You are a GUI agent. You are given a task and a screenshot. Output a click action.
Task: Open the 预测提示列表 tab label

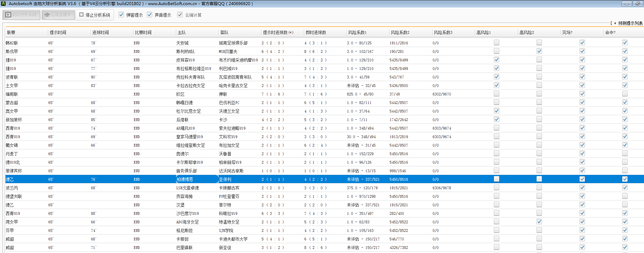[630, 23]
